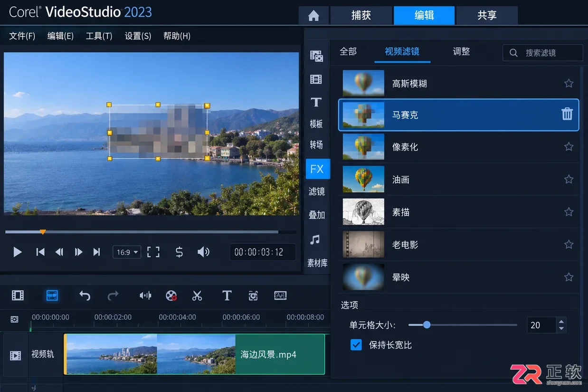
Task: Delete the 马赛克 filter with trash icon
Action: coord(567,114)
